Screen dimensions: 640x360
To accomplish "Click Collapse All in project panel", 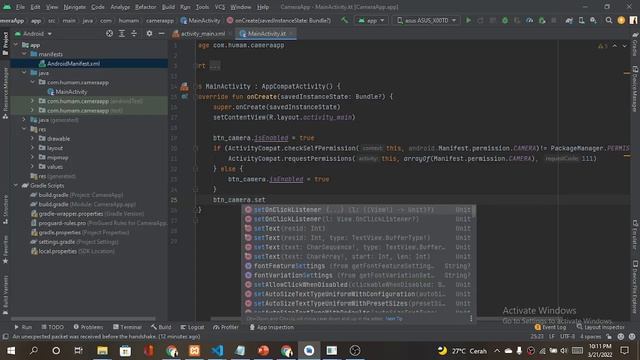I will click(x=134, y=33).
